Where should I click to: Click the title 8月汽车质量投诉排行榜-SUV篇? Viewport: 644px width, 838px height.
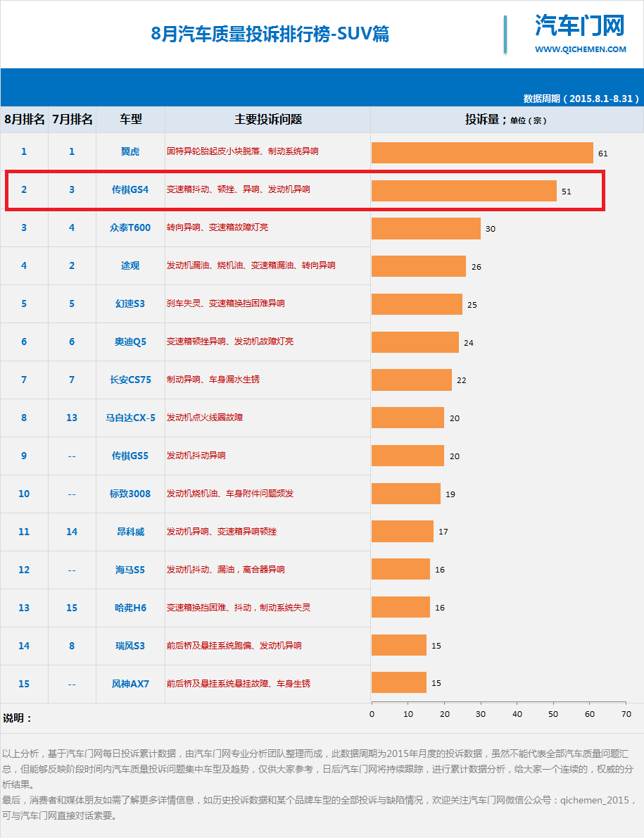[x=270, y=34]
